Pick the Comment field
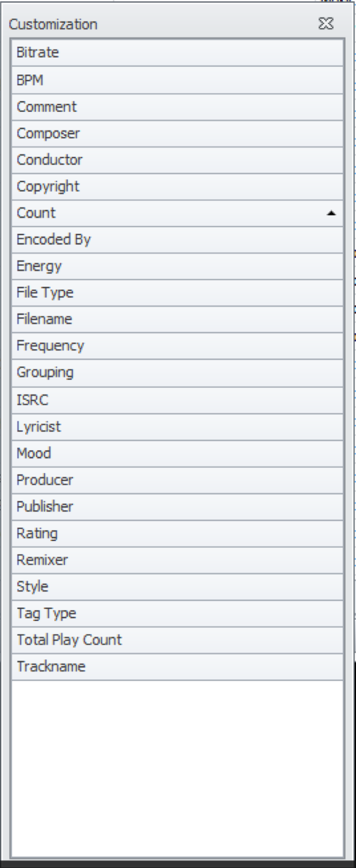356x868 pixels. 177,107
